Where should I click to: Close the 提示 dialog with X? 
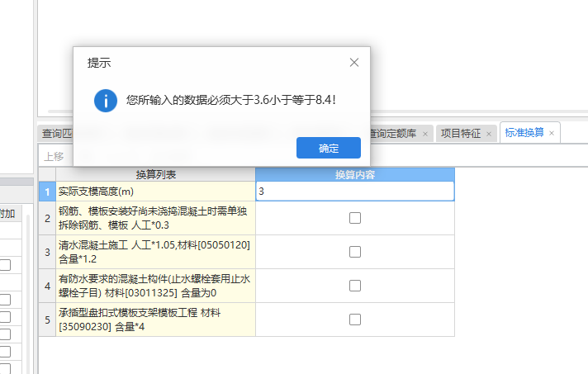click(x=354, y=63)
